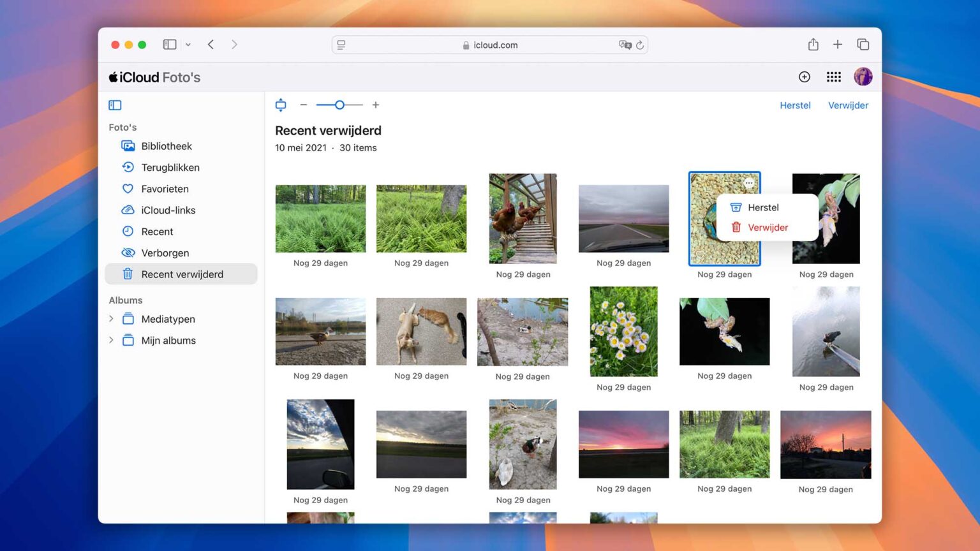Viewport: 980px width, 551px height.
Task: Click the plus zoom-in icon
Action: point(376,105)
